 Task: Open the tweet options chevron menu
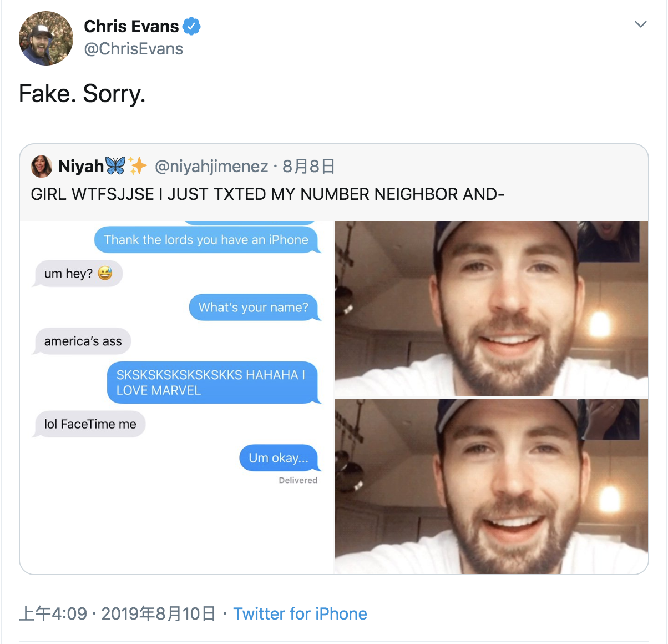[641, 24]
